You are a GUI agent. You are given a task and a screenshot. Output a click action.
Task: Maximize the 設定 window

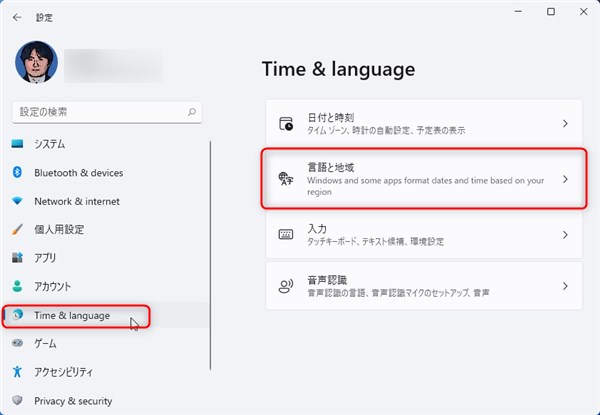[x=551, y=12]
